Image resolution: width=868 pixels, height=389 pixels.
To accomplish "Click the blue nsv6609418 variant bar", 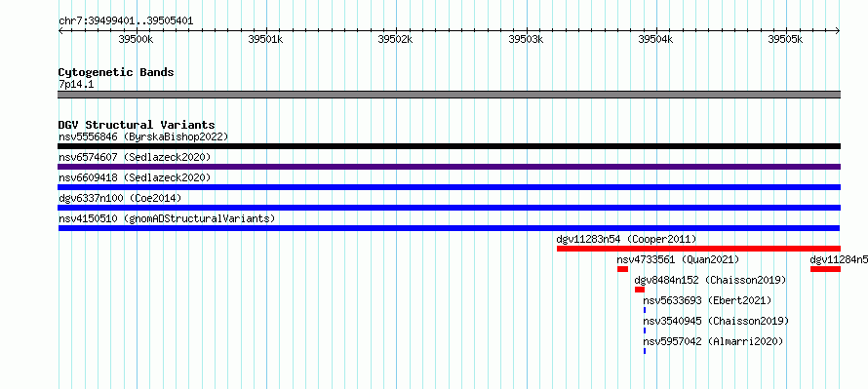I will [x=449, y=187].
